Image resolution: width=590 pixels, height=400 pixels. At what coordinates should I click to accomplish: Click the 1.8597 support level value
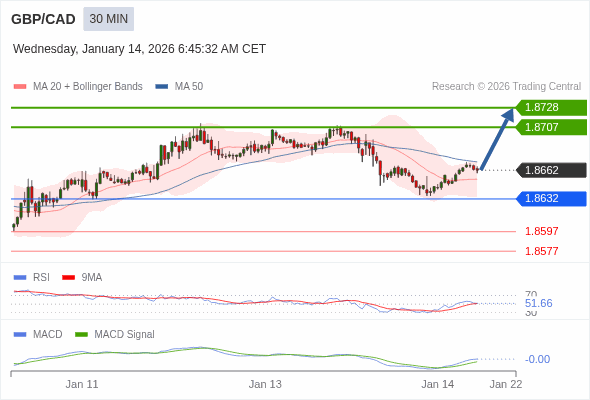(x=541, y=231)
